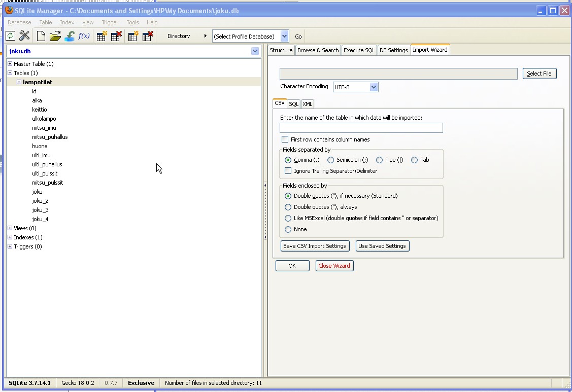Open the user-defined functions f(x) icon
Image resolution: width=572 pixels, height=392 pixels.
[x=84, y=35]
